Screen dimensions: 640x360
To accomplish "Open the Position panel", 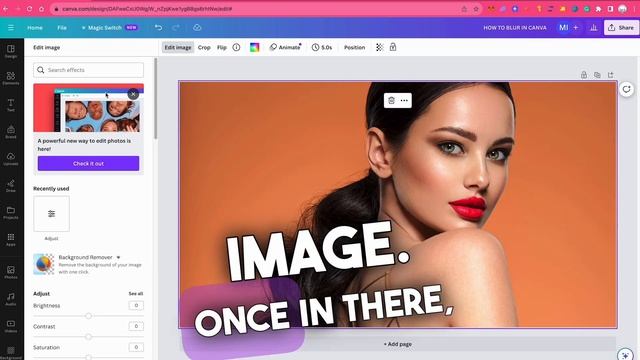I will pyautogui.click(x=354, y=47).
